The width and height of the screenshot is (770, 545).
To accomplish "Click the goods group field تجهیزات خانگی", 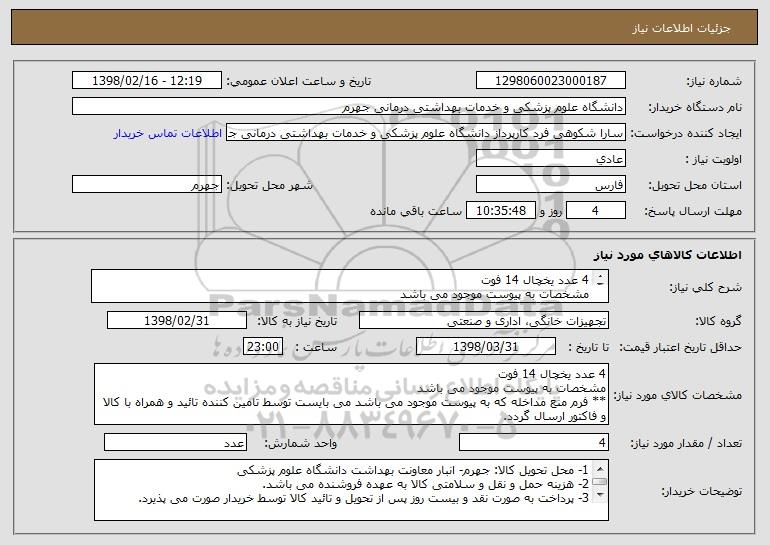I will [x=484, y=321].
